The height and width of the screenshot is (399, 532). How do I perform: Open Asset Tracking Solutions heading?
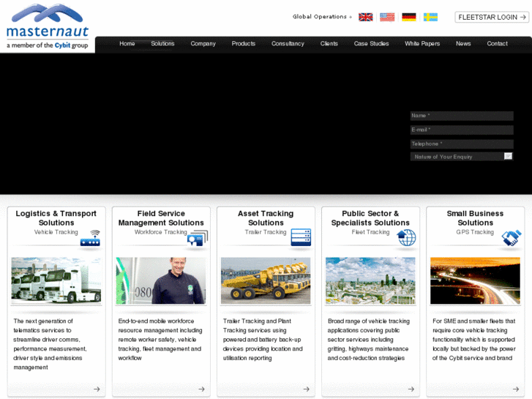[266, 218]
